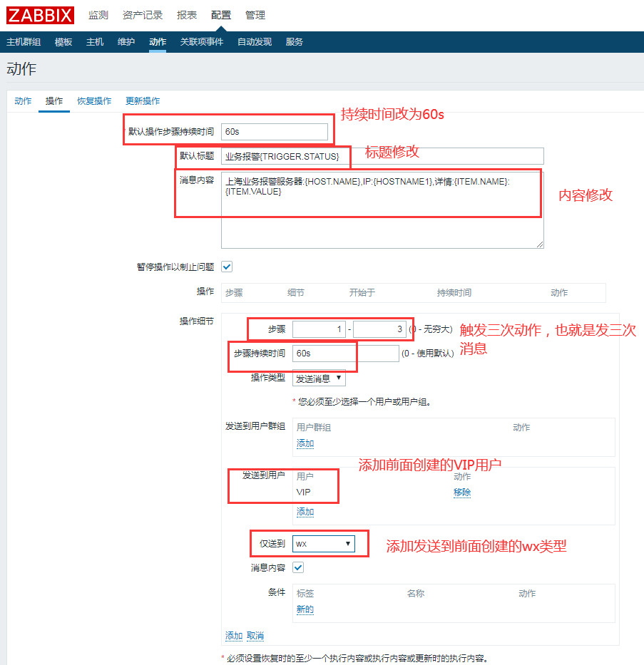Click the 默认操作步骤持续时间 field
Image resolution: width=644 pixels, height=665 pixels.
click(275, 132)
